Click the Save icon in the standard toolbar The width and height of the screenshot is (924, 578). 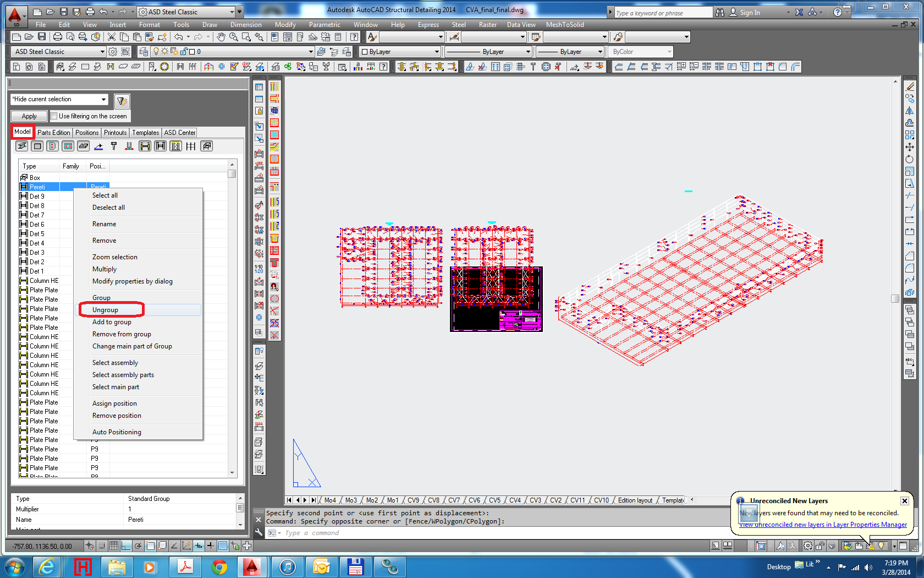click(x=42, y=37)
